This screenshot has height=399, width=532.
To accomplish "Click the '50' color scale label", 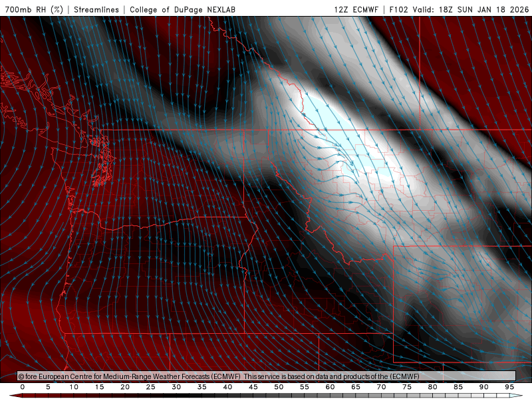I will pyautogui.click(x=279, y=387).
